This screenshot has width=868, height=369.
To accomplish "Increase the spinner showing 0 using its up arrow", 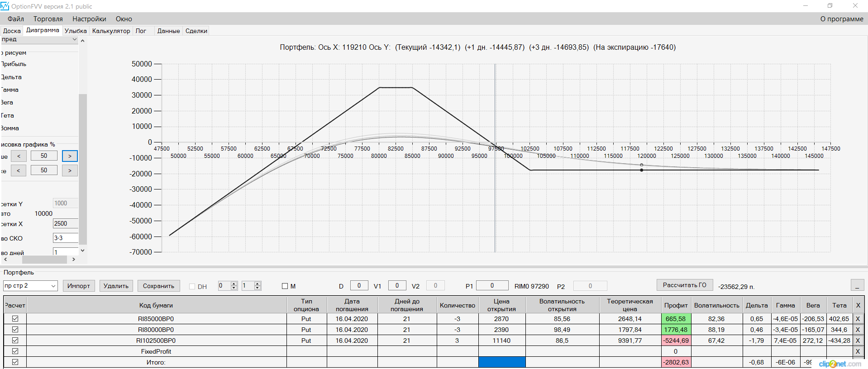I will pos(234,284).
